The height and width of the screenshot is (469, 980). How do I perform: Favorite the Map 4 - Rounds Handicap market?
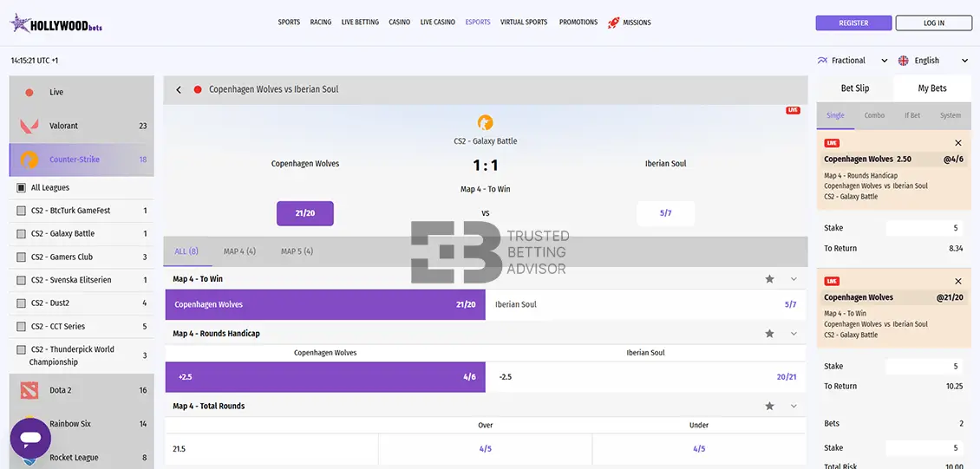(x=769, y=334)
